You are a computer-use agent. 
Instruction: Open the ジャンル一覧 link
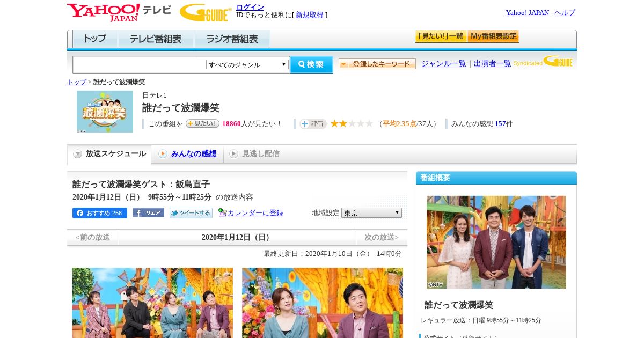pos(444,64)
